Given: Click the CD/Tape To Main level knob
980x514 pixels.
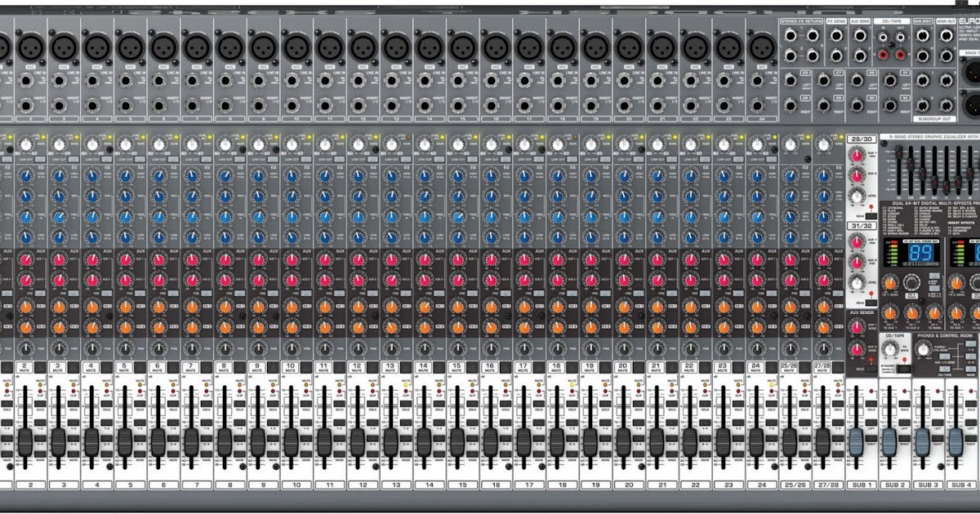Looking at the screenshot, I should 890,349.
